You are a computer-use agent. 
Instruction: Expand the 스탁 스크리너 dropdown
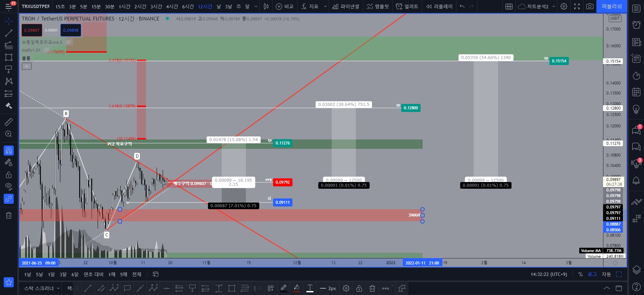(x=58, y=288)
